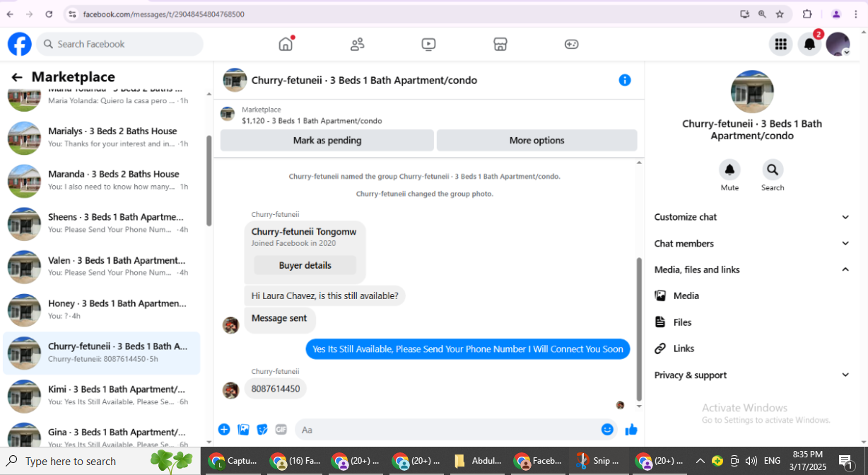Click the Search Facebook field
The image size is (868, 475).
pyautogui.click(x=119, y=44)
